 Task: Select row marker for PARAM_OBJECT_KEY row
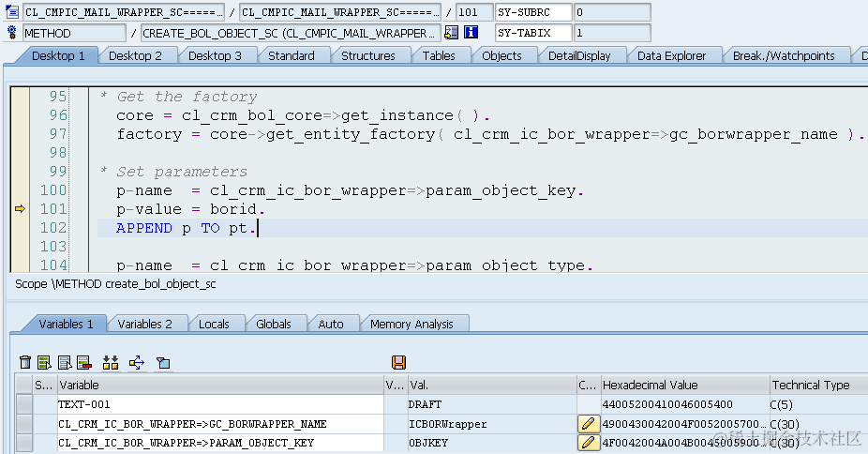(x=23, y=443)
